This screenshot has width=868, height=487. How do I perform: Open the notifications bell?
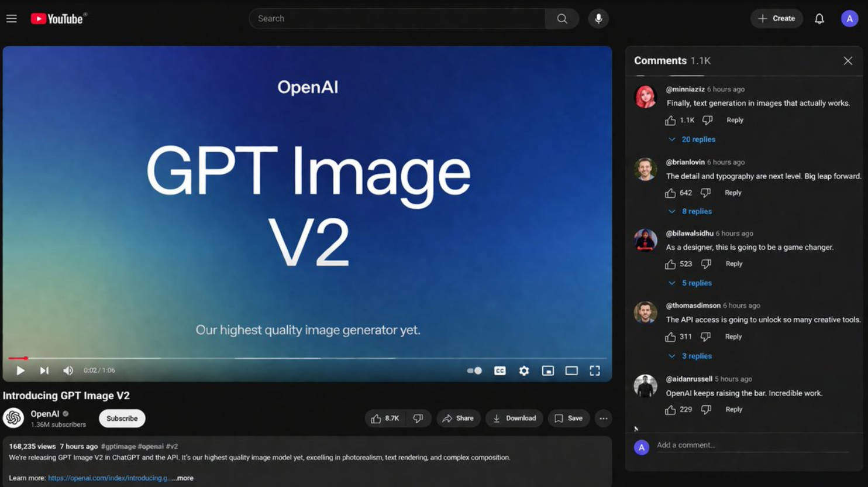coord(819,19)
